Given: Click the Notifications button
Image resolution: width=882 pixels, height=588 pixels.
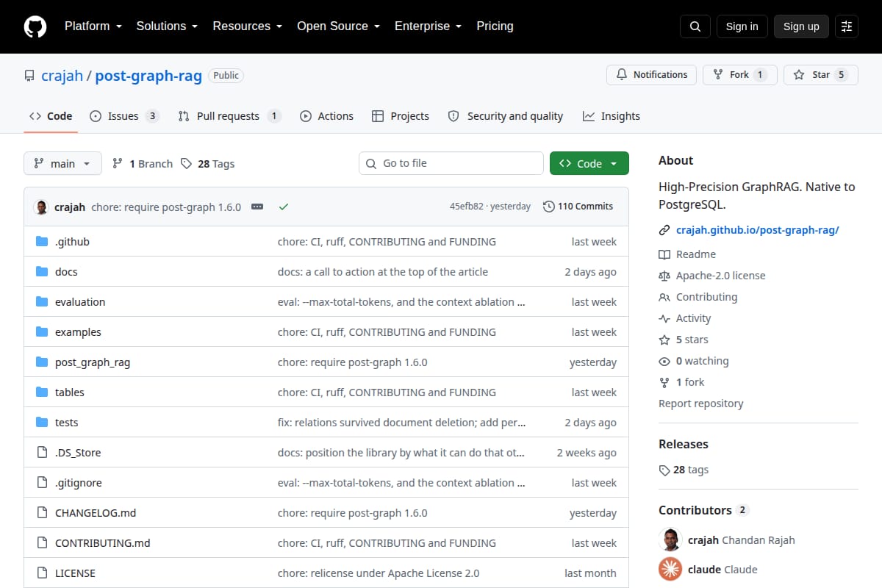Looking at the screenshot, I should (x=651, y=75).
